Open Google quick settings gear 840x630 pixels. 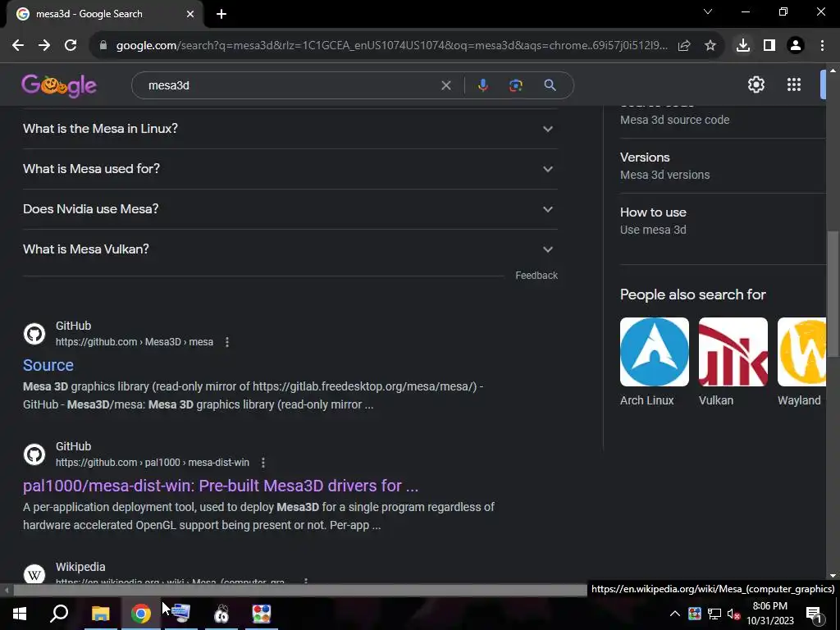(756, 84)
